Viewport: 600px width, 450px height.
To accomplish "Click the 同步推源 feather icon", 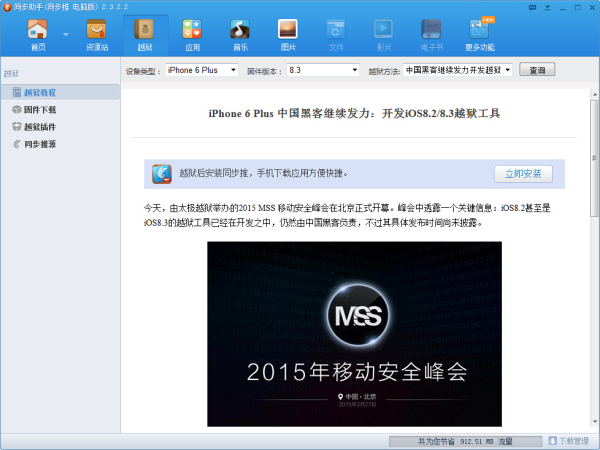I will pyautogui.click(x=16, y=144).
